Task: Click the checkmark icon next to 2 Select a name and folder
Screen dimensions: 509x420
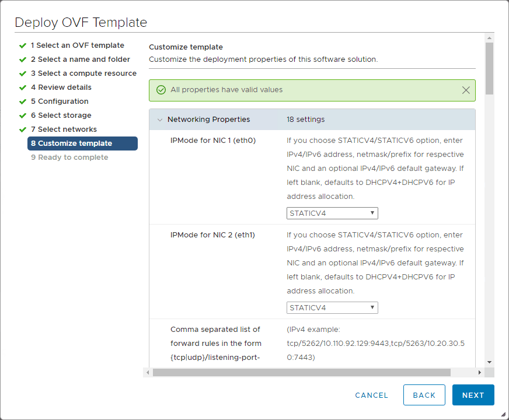Action: coord(23,59)
